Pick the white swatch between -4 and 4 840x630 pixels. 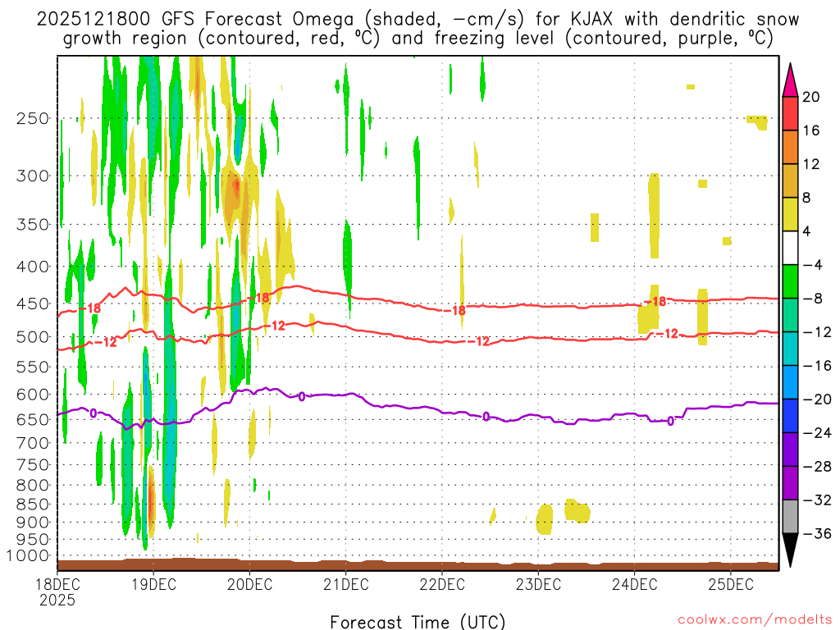tap(790, 248)
